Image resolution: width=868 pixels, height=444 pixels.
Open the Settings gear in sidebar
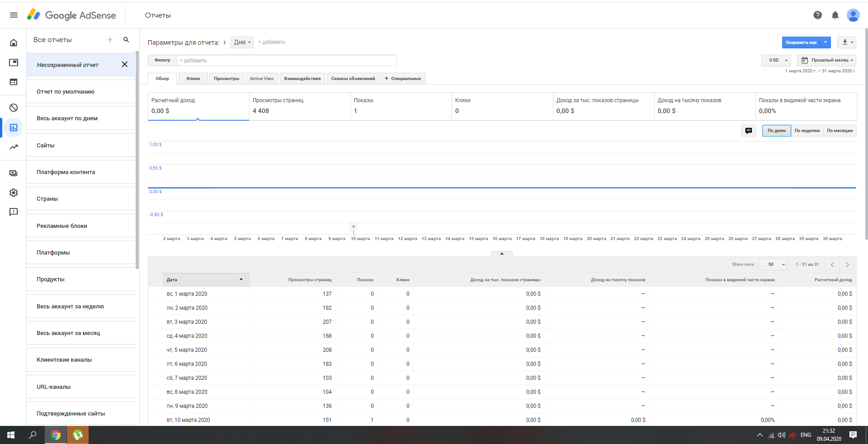point(14,193)
